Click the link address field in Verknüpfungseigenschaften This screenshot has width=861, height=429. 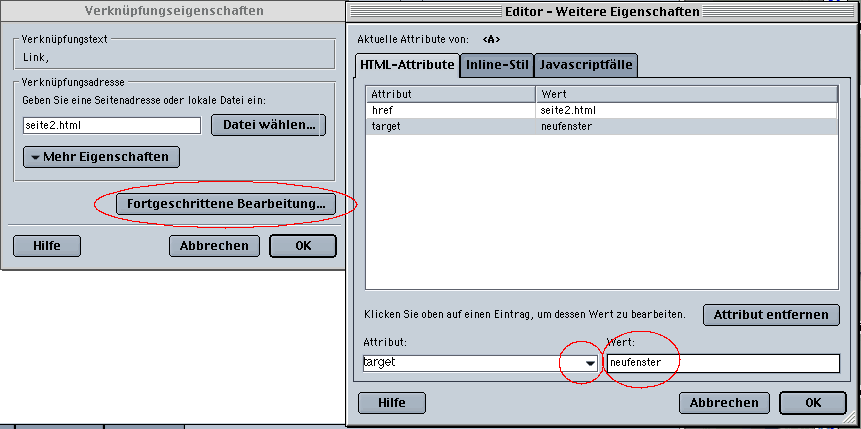(x=112, y=126)
